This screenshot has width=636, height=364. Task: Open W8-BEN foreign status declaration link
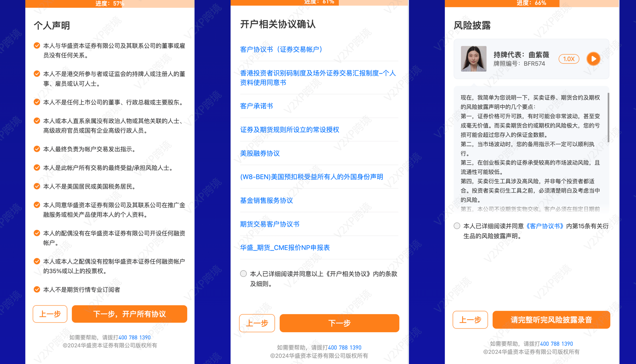pos(311,177)
